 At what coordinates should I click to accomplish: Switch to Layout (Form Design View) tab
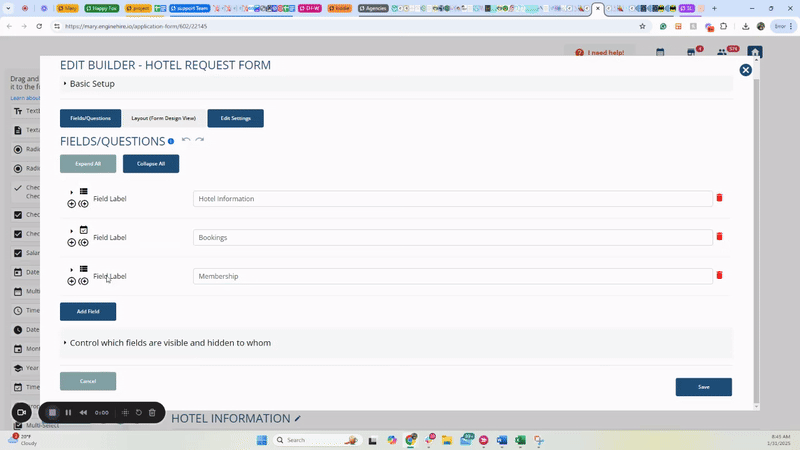click(x=163, y=118)
